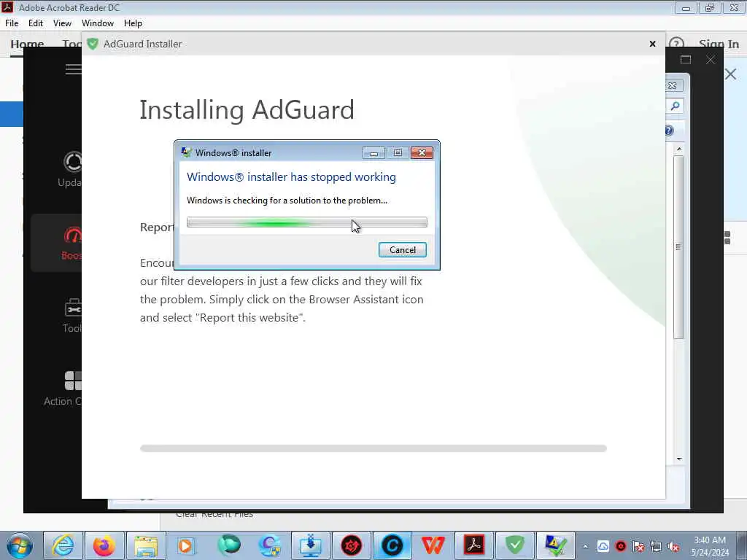This screenshot has height=560, width=747.
Task: Open the muted volume icon in tray
Action: point(673,546)
